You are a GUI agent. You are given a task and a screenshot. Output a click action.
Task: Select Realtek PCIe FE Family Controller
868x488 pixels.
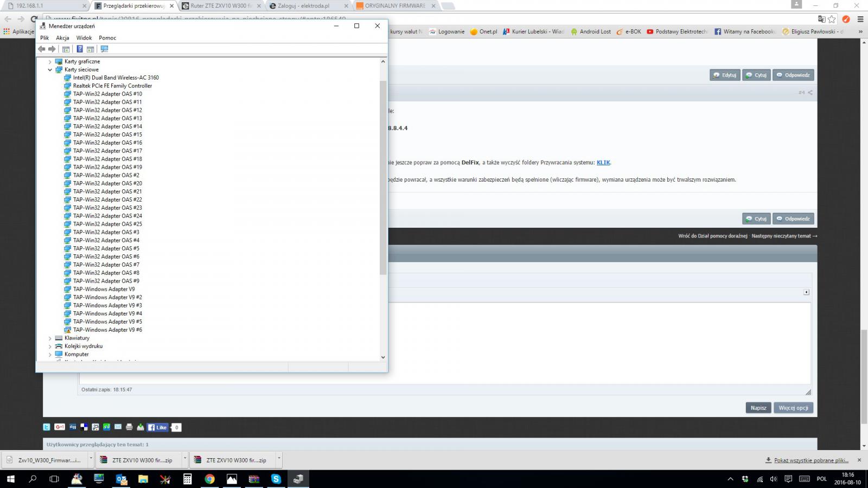112,86
